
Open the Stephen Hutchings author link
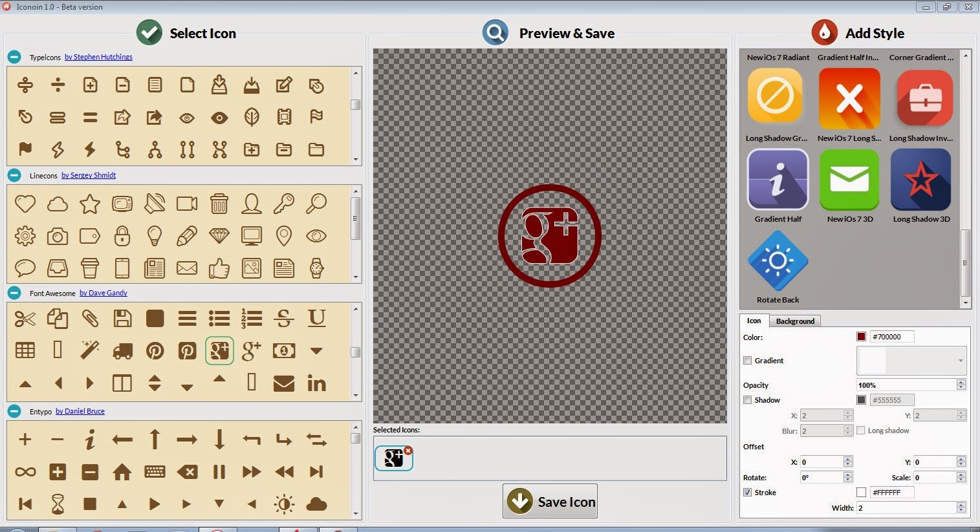(x=98, y=57)
